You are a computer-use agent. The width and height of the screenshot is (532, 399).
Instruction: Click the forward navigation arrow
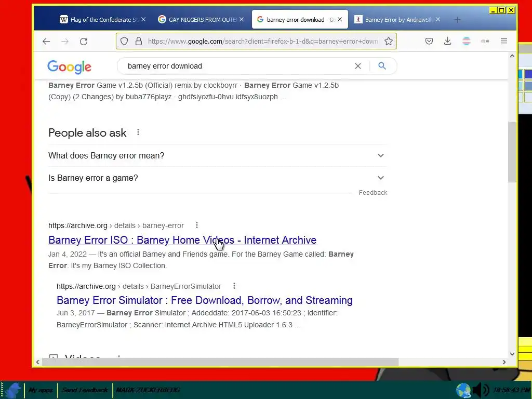(x=65, y=42)
